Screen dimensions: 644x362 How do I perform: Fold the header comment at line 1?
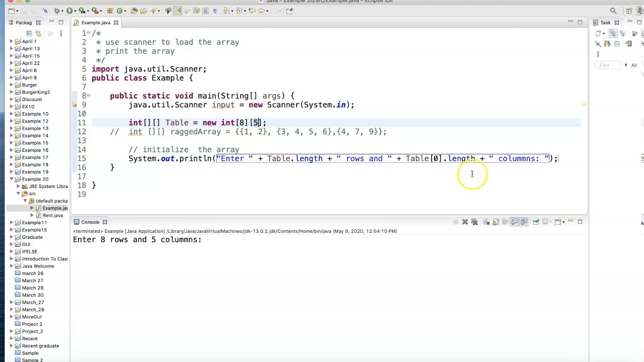88,33
